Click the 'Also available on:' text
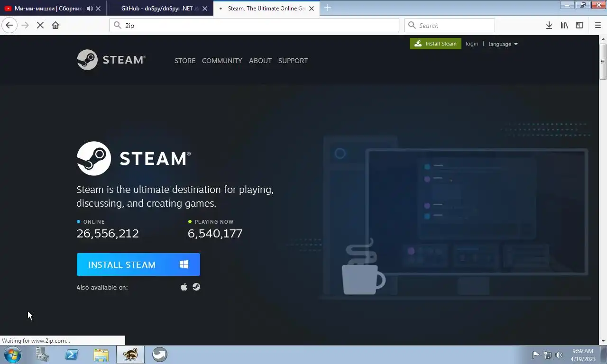This screenshot has width=607, height=364. pos(102,287)
